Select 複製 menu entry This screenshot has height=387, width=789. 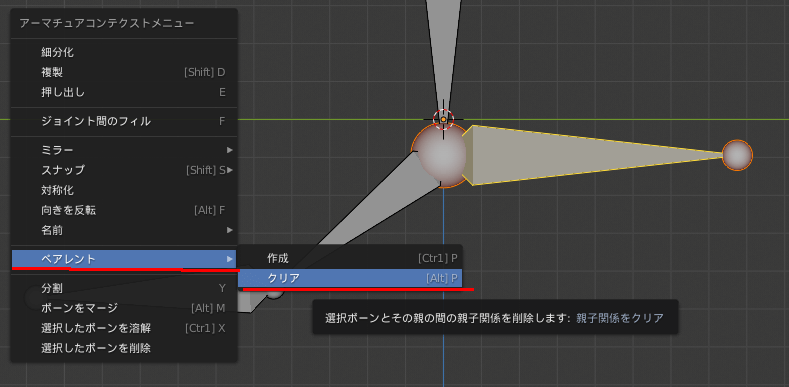click(124, 72)
